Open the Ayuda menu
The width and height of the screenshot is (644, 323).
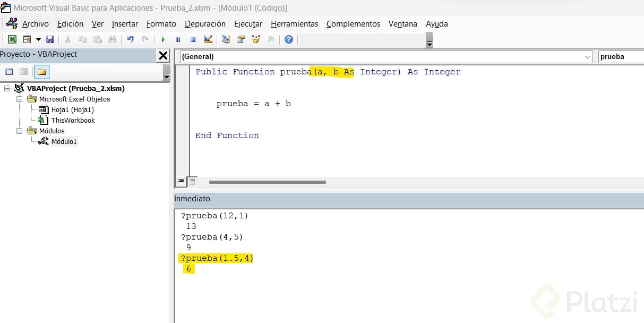click(437, 24)
